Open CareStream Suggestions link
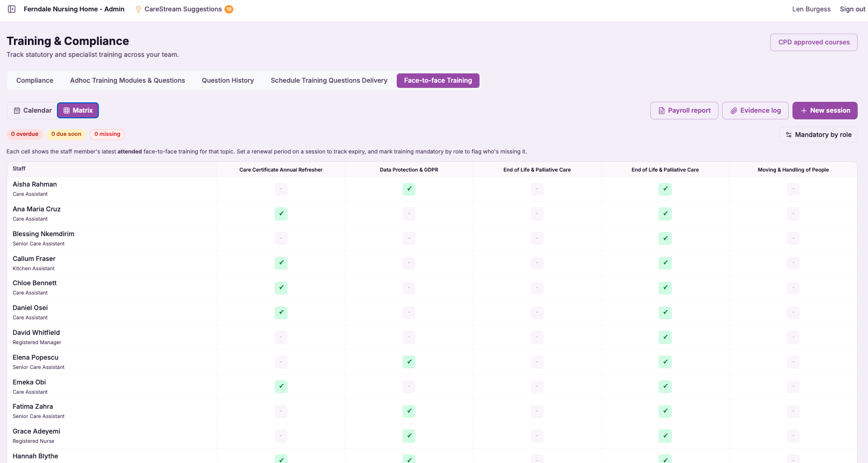 pos(183,9)
